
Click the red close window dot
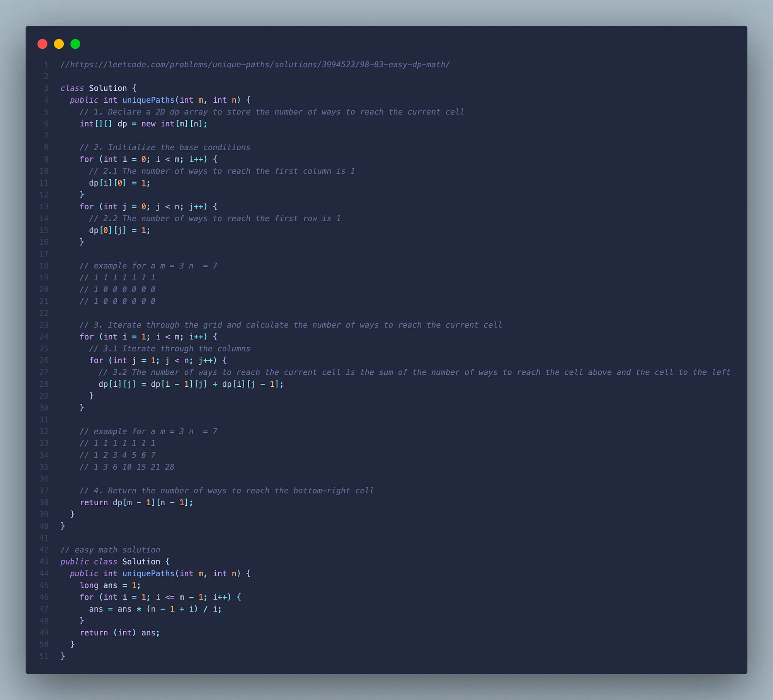[43, 44]
